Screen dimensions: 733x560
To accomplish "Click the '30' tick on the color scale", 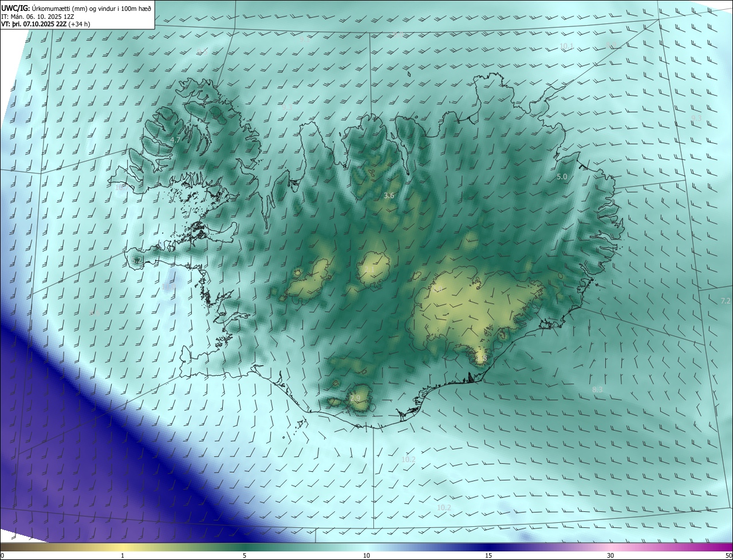I will click(x=610, y=555).
